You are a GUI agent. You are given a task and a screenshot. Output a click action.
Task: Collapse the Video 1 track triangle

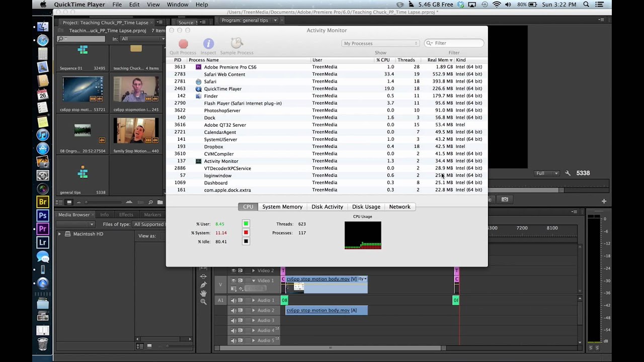[x=253, y=281]
